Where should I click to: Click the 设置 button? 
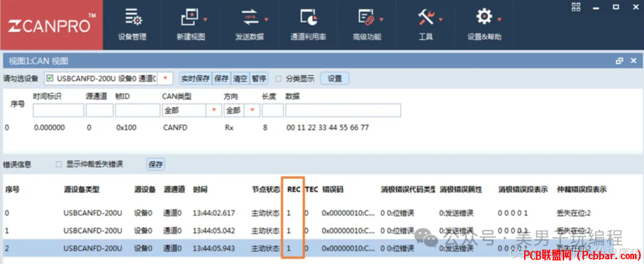335,78
